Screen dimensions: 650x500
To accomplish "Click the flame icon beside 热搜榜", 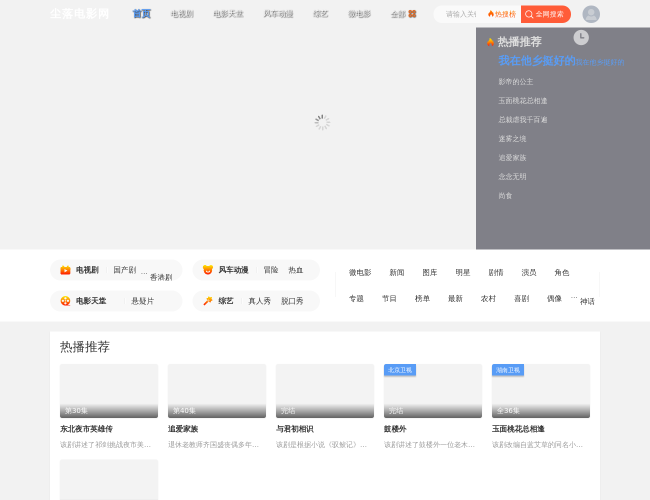I will pyautogui.click(x=491, y=14).
